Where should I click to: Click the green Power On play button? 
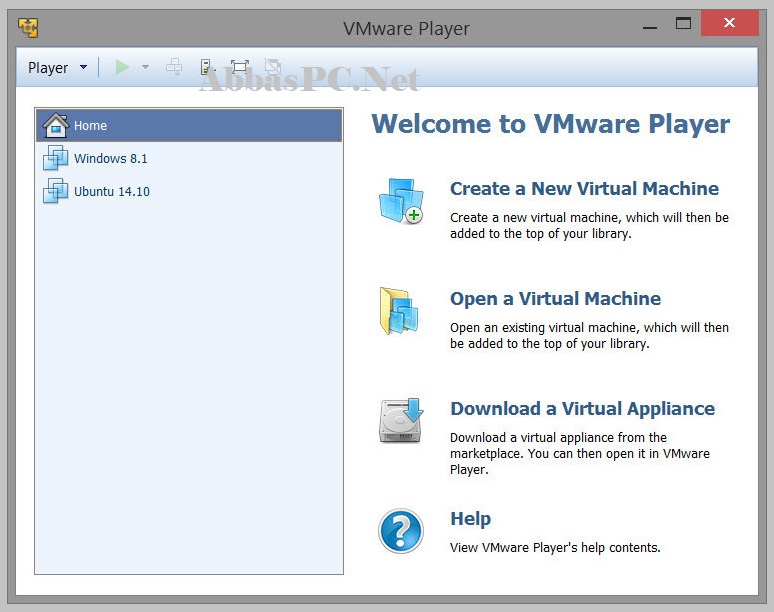[122, 67]
